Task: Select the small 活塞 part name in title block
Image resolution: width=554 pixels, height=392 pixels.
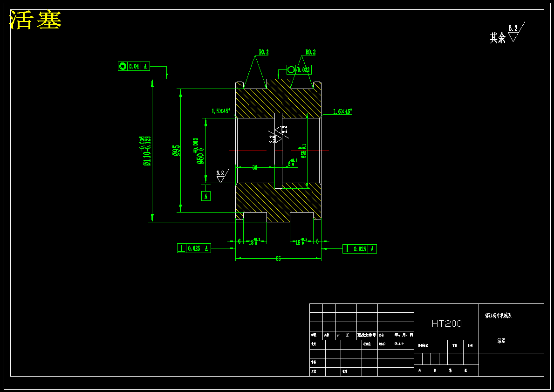Action: coord(501,341)
